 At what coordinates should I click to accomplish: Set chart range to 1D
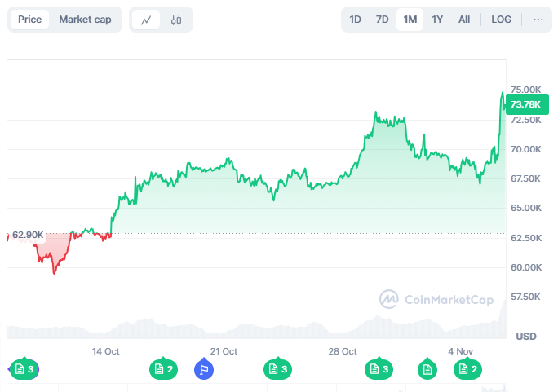pyautogui.click(x=355, y=20)
